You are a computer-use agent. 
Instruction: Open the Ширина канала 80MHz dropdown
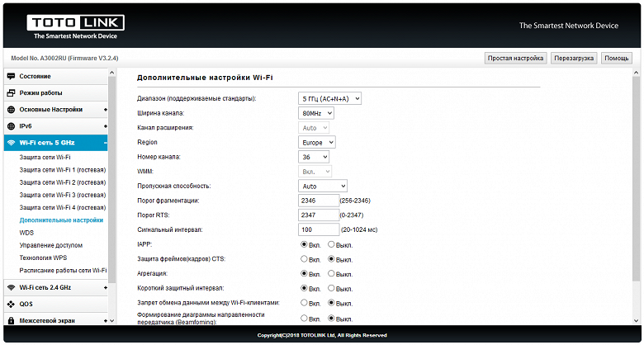[316, 113]
